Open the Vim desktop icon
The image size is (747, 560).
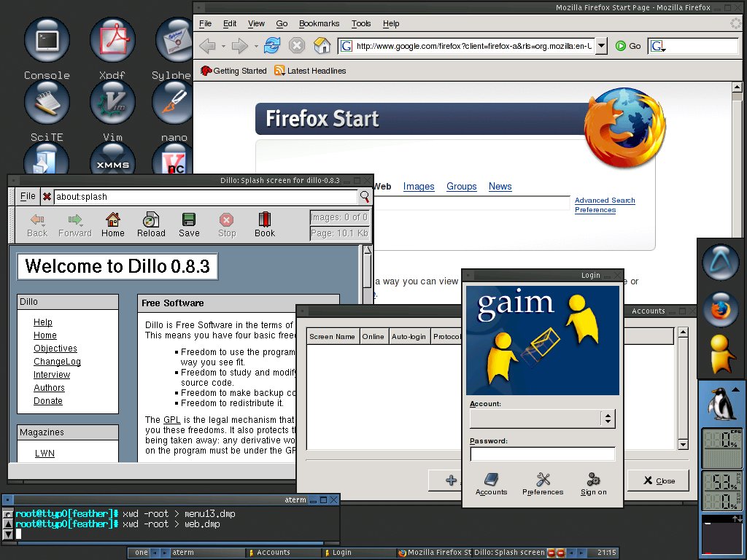pyautogui.click(x=112, y=102)
